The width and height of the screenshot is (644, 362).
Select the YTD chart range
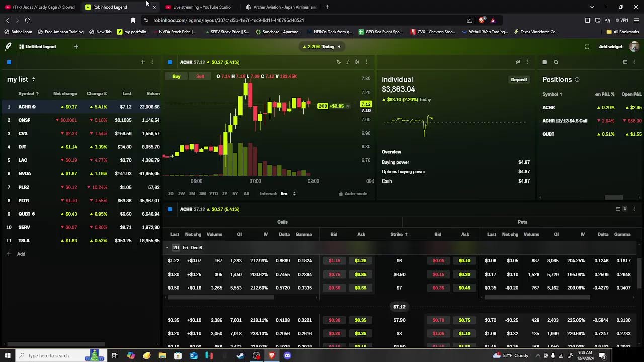tap(214, 194)
